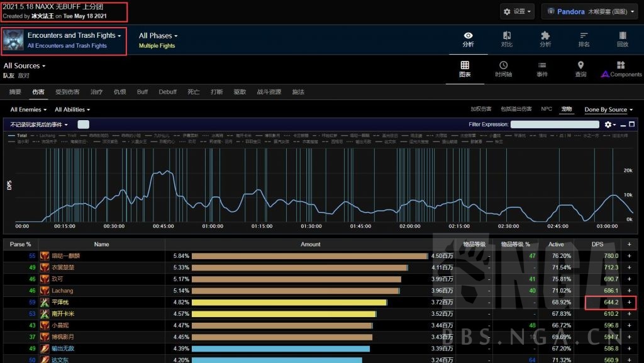The width and height of the screenshot is (644, 363).
Task: Enable 包括溢出伤害 overkill damage option
Action: click(x=516, y=109)
